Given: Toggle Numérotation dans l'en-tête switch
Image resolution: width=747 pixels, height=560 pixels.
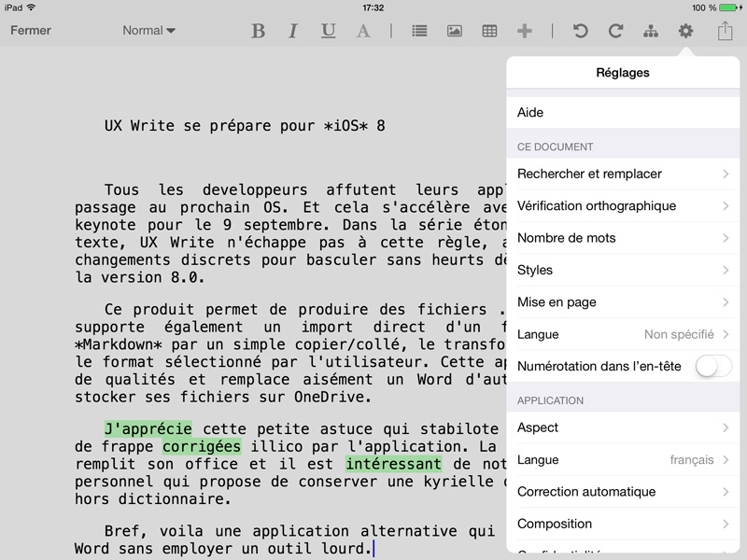Looking at the screenshot, I should (x=713, y=366).
